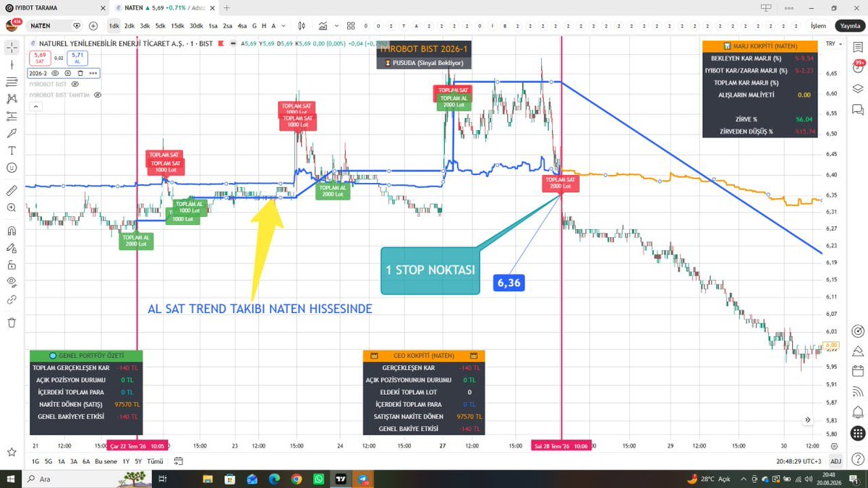This screenshot has width=868, height=488.
Task: Click the İşlem trade button
Action: tap(818, 26)
